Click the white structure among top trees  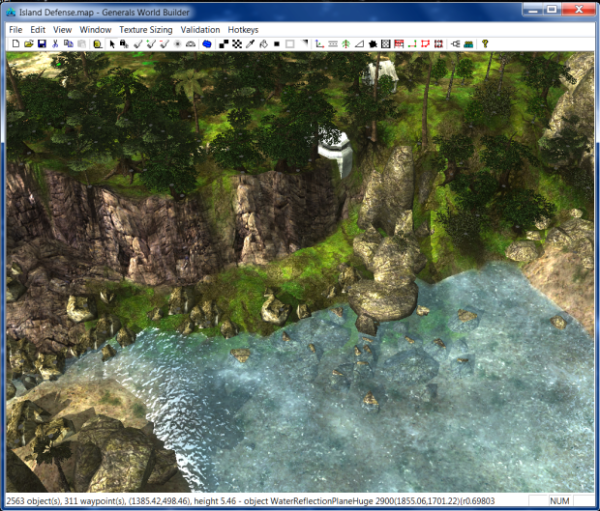[381, 75]
